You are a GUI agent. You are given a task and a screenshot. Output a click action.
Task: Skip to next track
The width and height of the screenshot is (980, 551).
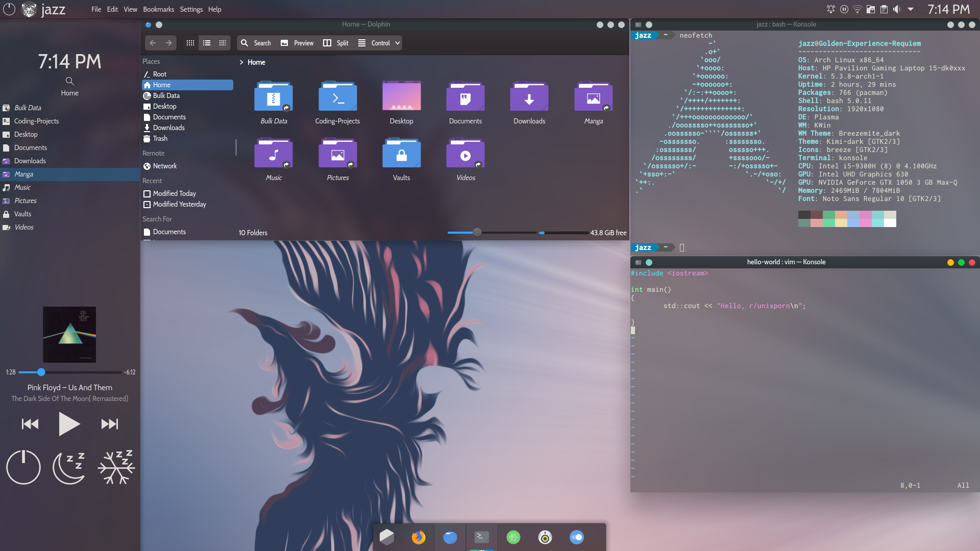[109, 424]
